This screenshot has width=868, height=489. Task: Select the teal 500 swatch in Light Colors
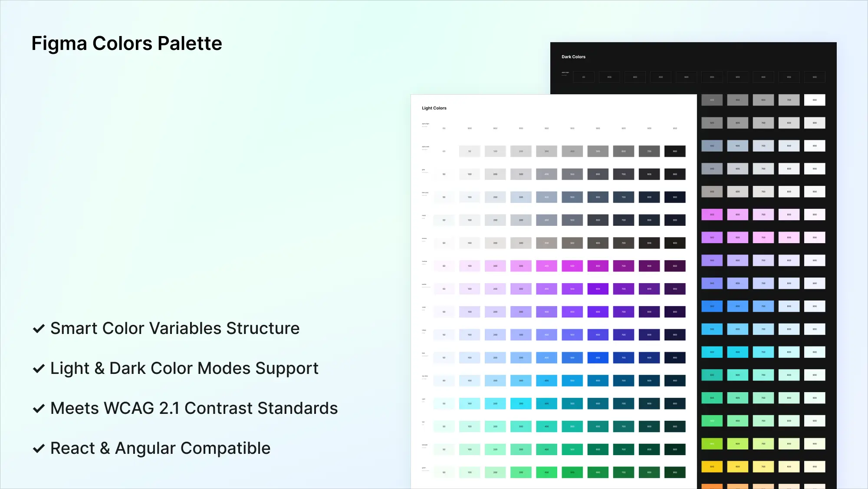572,426
